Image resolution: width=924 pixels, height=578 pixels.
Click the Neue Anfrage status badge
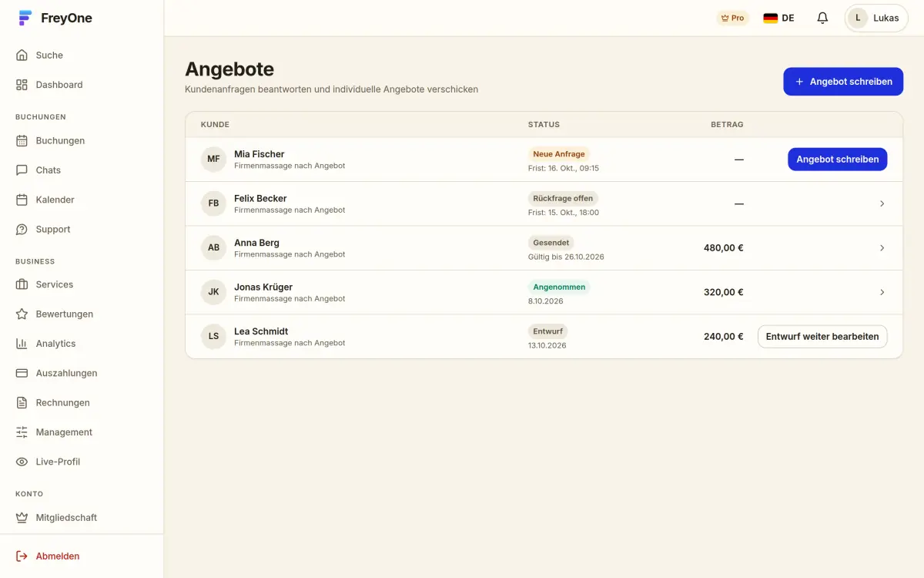559,154
